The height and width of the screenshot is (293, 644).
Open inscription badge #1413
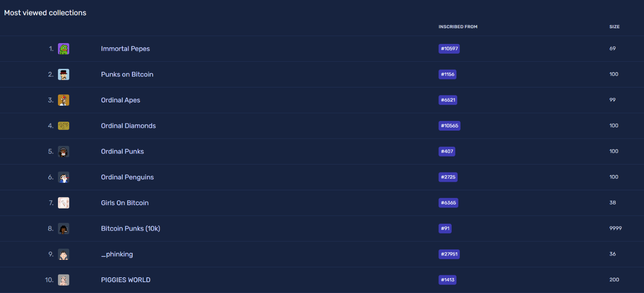pyautogui.click(x=448, y=280)
